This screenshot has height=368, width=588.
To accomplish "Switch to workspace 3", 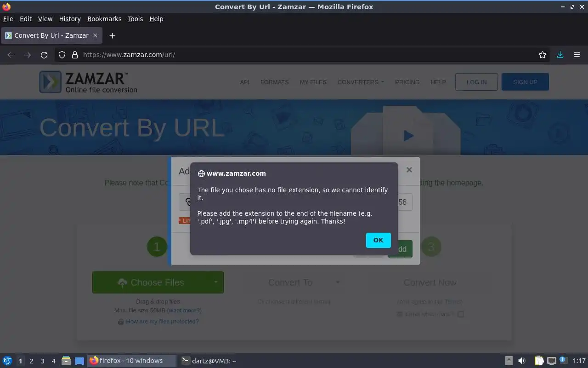I will coord(42,361).
